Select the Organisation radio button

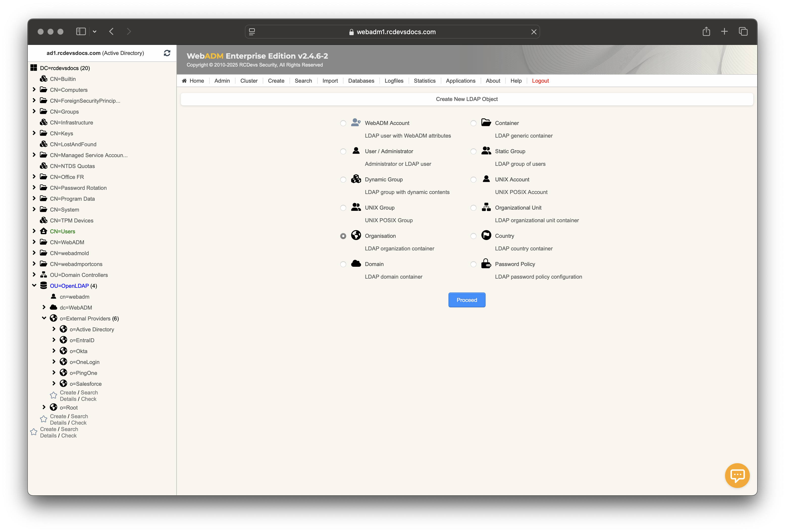click(343, 236)
